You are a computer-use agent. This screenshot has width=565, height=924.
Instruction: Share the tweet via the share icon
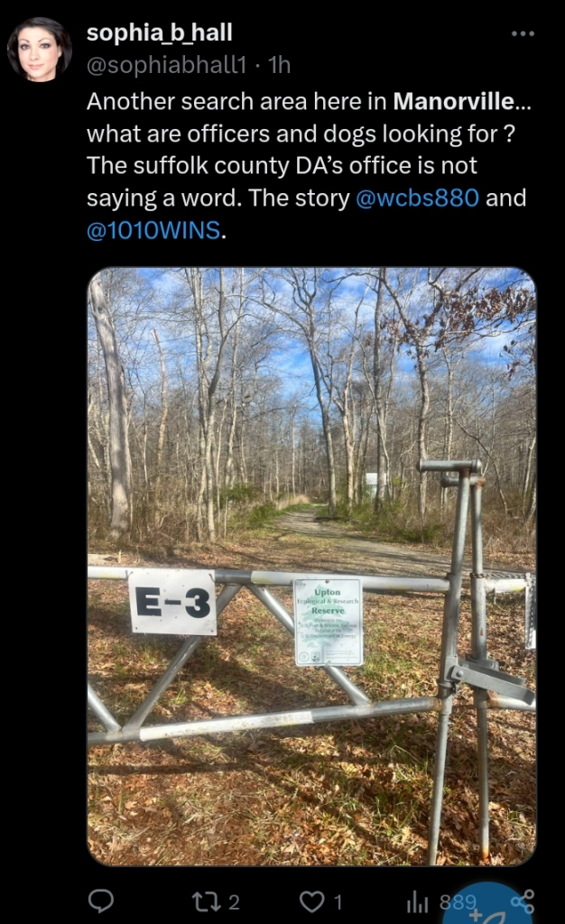point(523,901)
